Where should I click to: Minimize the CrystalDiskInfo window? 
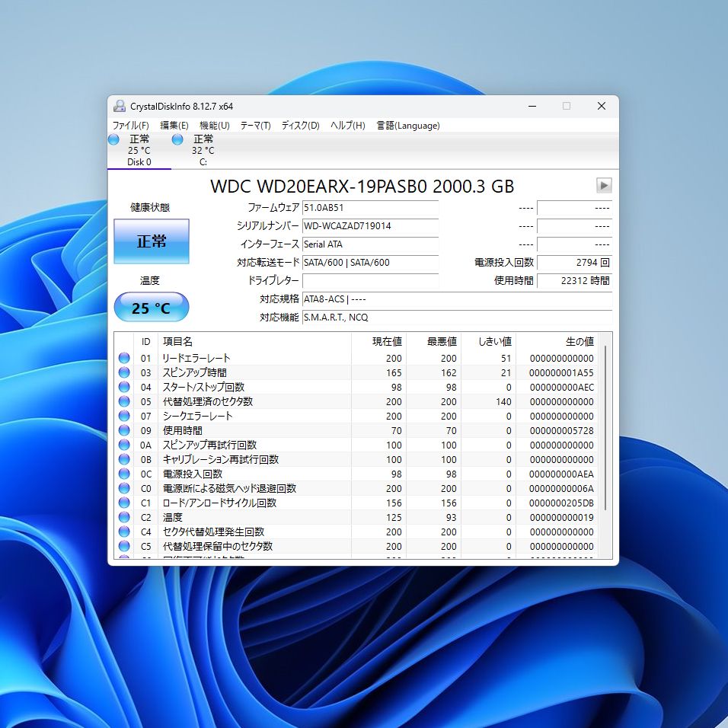532,106
